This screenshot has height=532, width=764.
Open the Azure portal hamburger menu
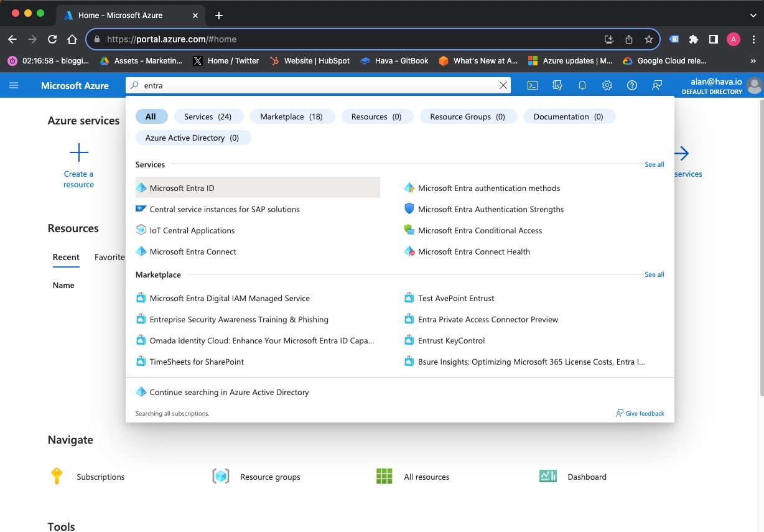point(14,85)
